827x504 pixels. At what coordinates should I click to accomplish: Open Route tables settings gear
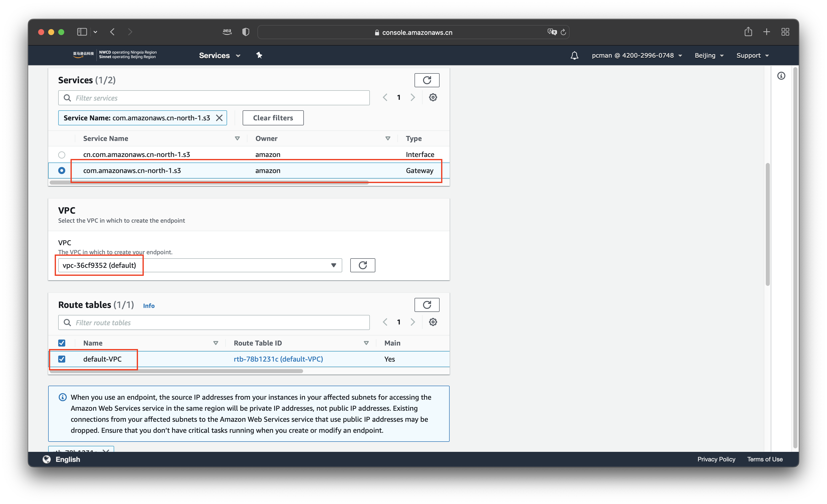[x=433, y=322]
